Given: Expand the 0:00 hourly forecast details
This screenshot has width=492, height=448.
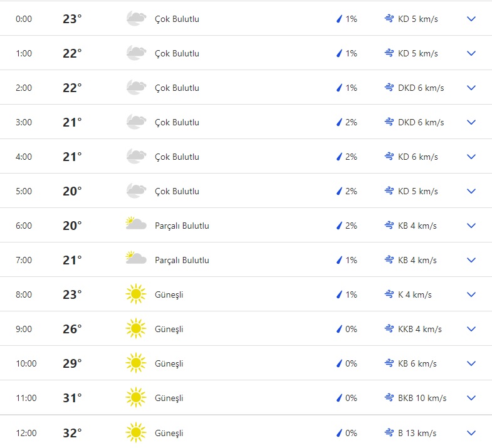Looking at the screenshot, I should pyautogui.click(x=471, y=19).
